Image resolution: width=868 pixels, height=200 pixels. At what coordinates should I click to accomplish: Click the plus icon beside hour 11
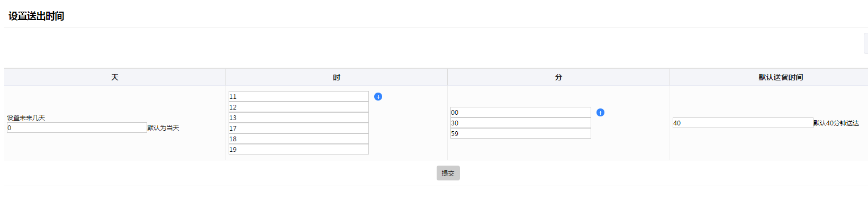[378, 96]
